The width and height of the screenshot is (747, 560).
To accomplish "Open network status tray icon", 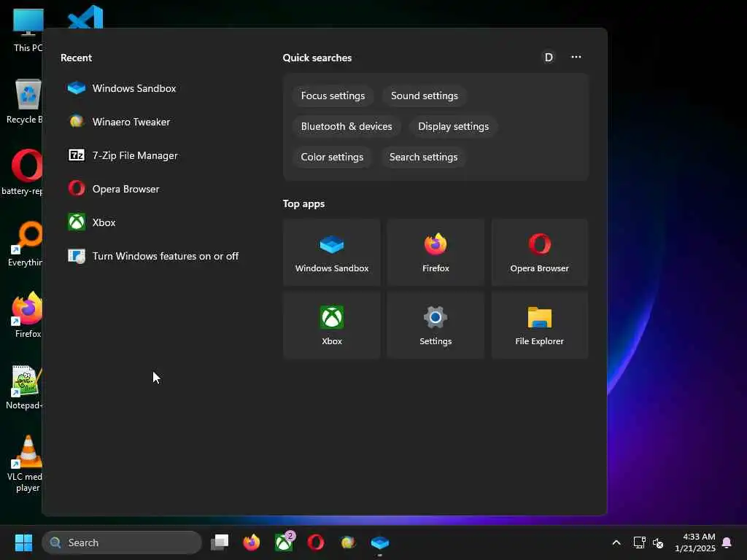I will pos(639,542).
